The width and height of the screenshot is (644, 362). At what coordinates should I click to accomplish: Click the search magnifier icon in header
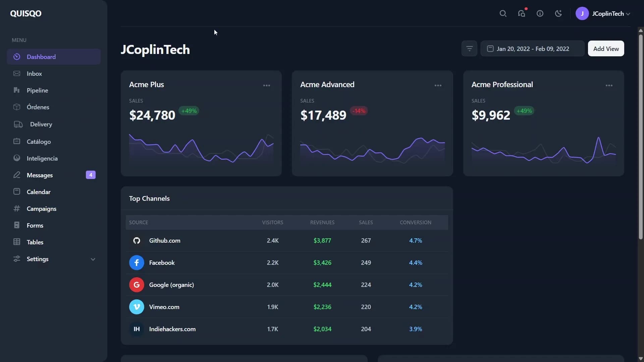click(x=503, y=13)
